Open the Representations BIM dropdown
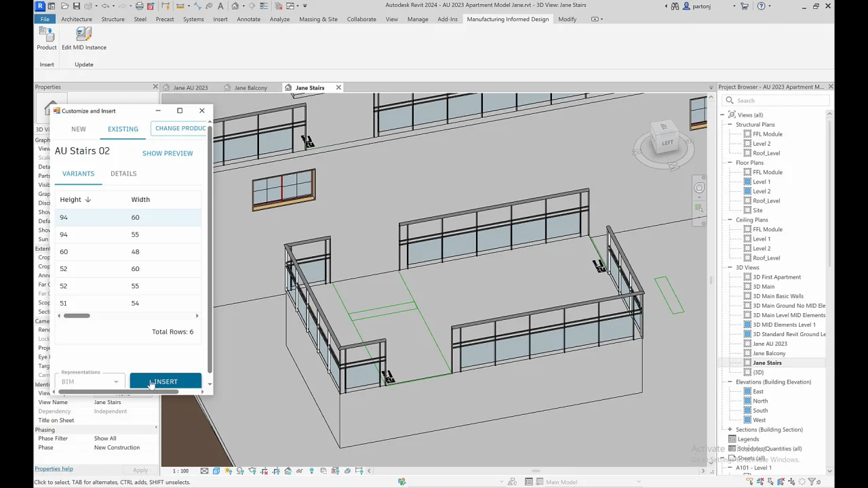 (x=90, y=382)
